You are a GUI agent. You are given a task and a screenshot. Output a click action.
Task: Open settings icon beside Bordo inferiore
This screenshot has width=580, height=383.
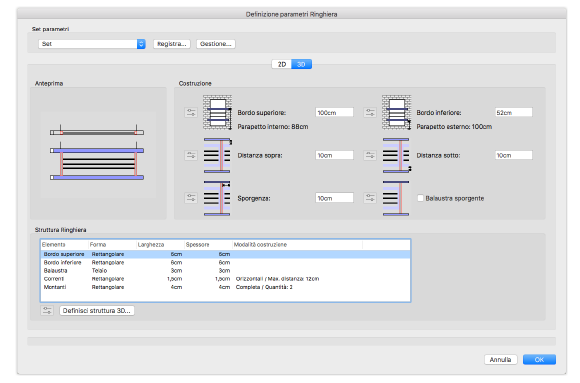coord(370,112)
